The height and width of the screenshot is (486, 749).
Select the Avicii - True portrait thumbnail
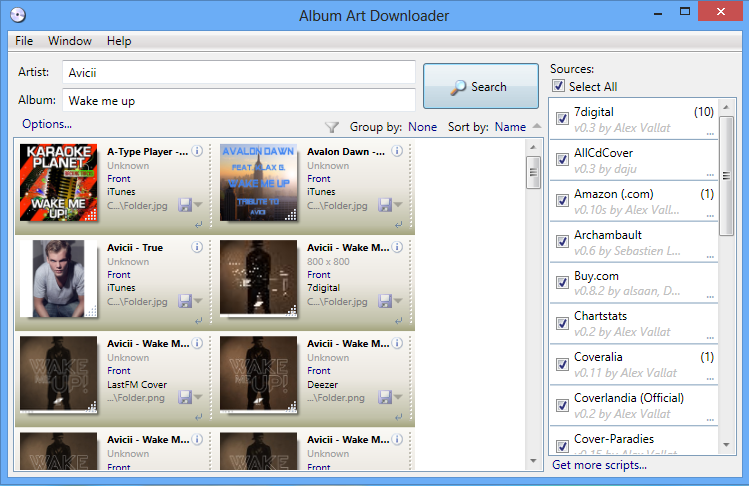(58, 279)
